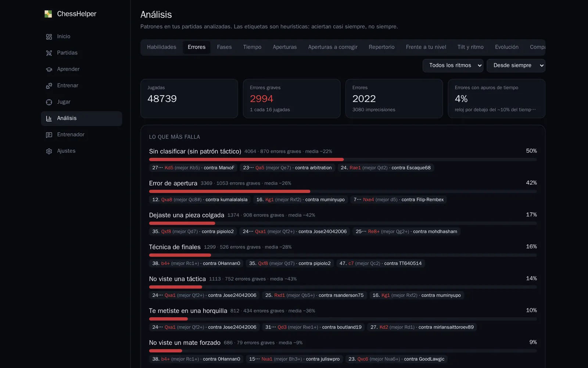Click the Aprender graduation cap icon
This screenshot has height=368, width=588.
49,69
